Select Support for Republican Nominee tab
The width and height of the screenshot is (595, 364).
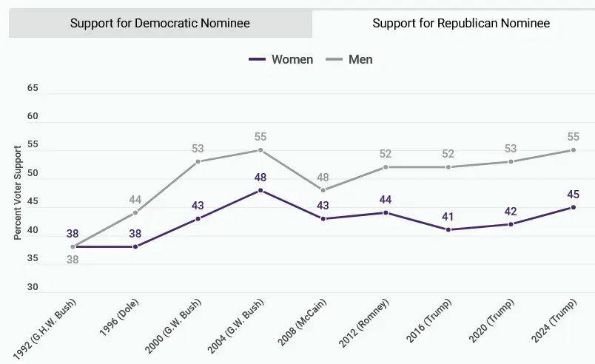point(460,23)
